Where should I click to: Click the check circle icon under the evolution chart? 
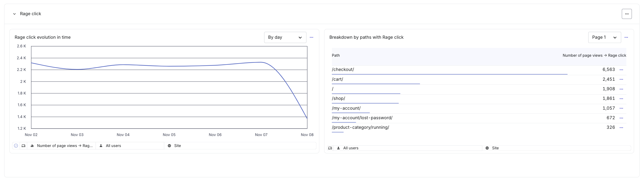(x=16, y=146)
